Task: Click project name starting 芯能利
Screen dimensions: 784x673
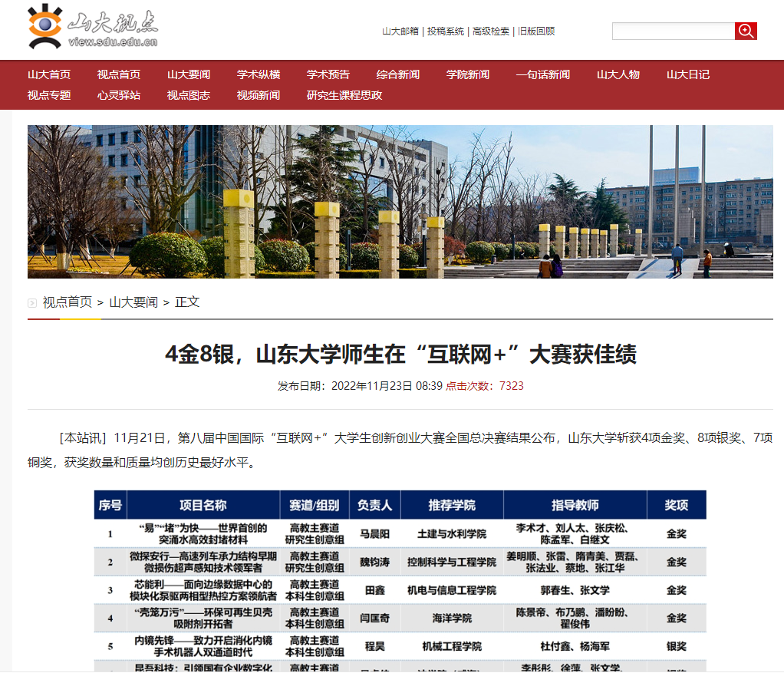Action: 203,590
